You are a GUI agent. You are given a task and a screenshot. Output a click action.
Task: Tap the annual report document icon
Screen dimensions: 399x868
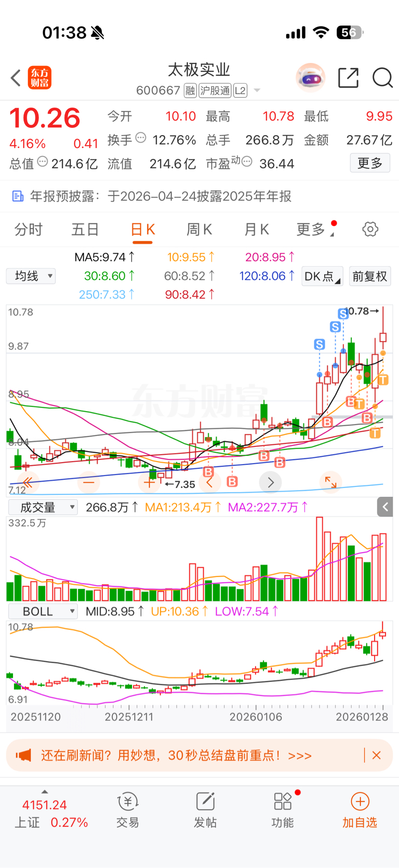(18, 196)
